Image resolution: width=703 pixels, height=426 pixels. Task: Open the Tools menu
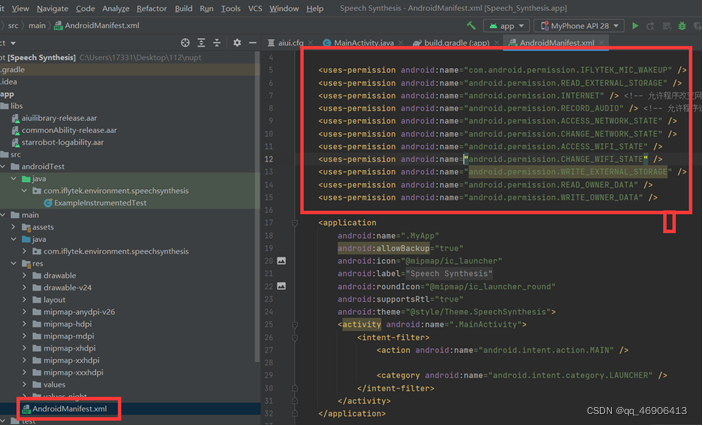[231, 9]
